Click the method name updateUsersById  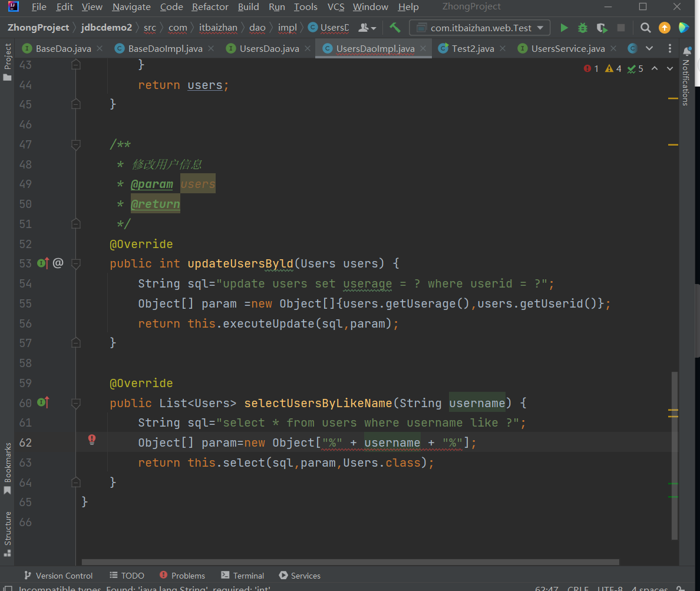point(240,264)
